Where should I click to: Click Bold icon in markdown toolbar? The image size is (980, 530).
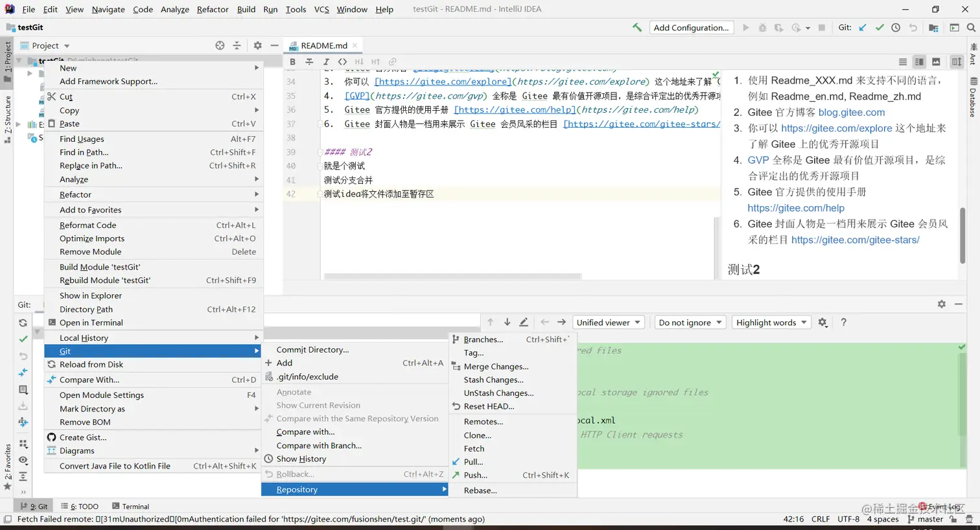292,62
